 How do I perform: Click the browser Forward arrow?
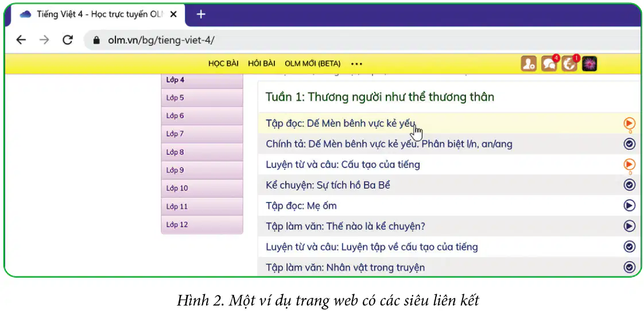pyautogui.click(x=44, y=40)
